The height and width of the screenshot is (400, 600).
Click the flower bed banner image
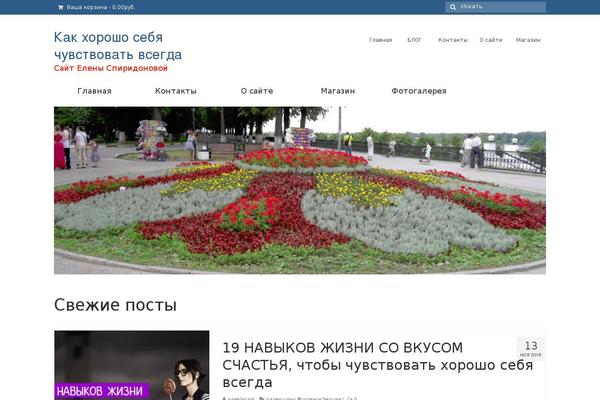pyautogui.click(x=300, y=190)
